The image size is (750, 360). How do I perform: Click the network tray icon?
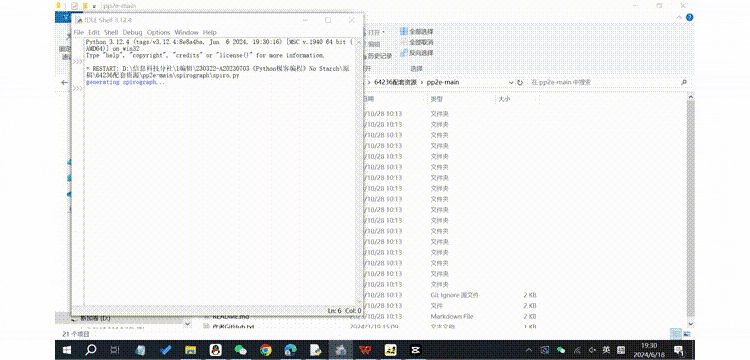578,350
